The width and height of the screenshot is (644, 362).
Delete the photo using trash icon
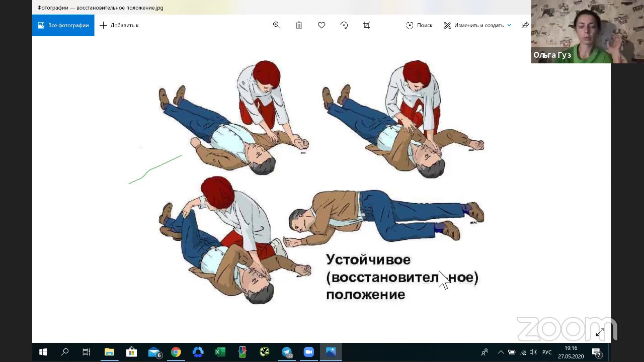click(299, 25)
